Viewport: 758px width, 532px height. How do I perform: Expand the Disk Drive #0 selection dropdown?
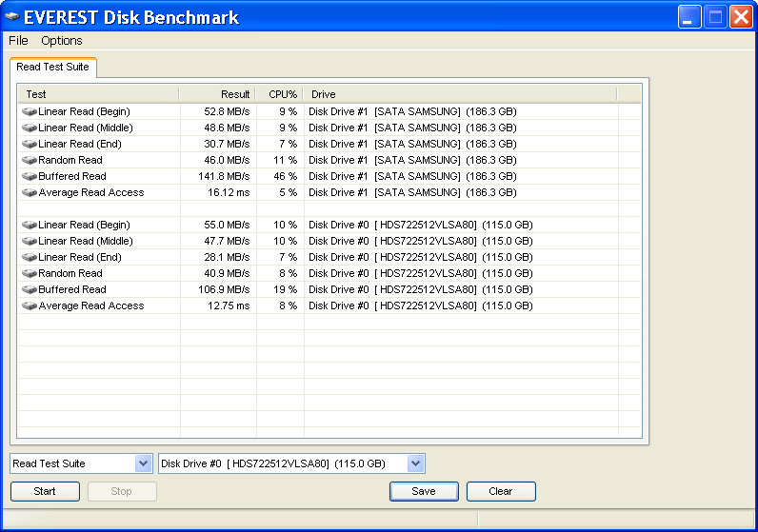tap(415, 463)
